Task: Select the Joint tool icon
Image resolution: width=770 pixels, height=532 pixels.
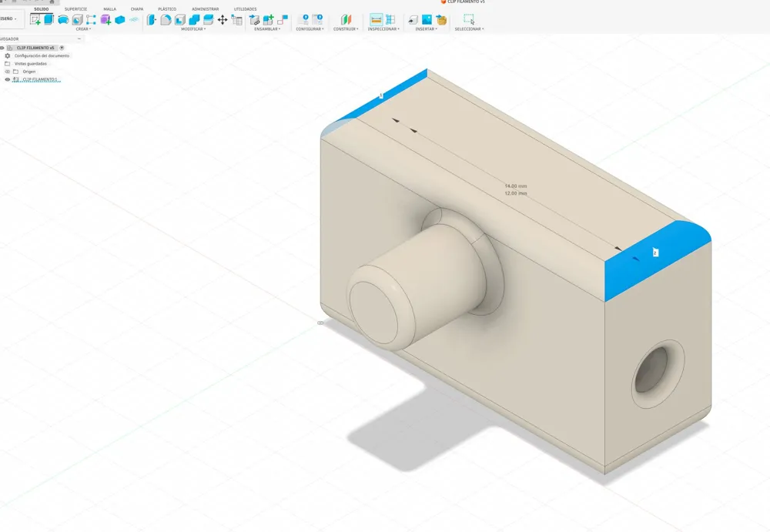Action: pos(283,20)
